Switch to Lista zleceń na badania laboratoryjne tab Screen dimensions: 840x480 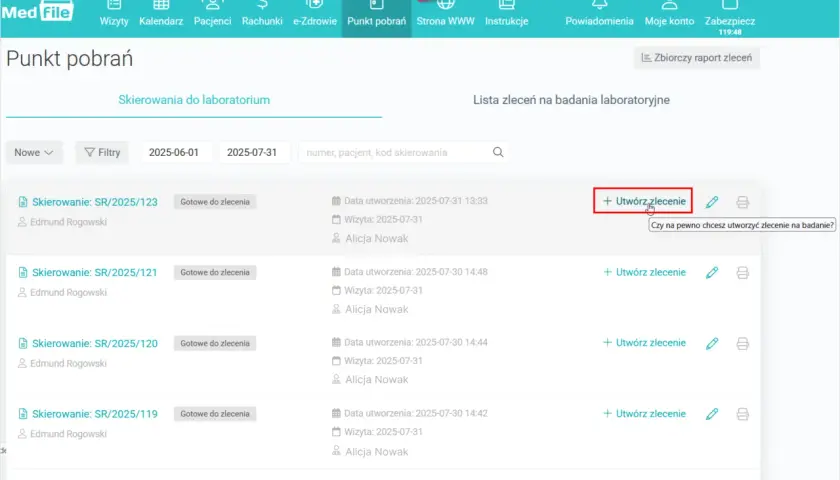click(571, 100)
